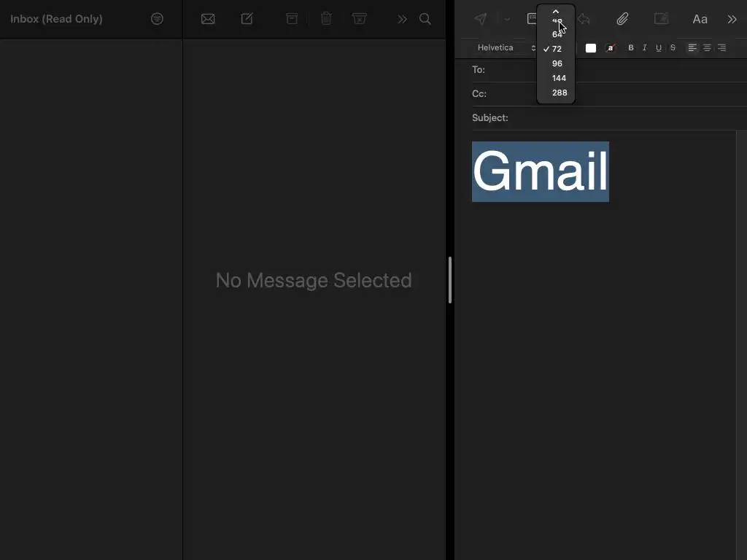Click the Cc recipient field
Viewport: 747px width, 560px height.
point(609,94)
